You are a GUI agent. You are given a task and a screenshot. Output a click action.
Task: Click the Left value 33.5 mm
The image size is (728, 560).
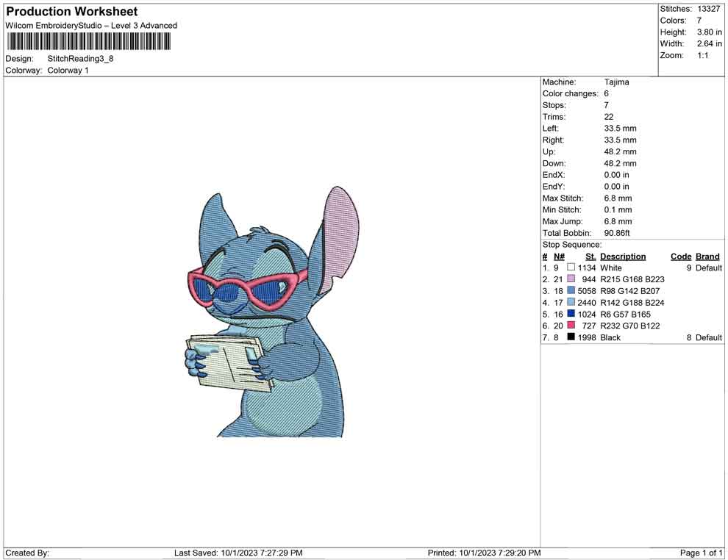click(x=621, y=129)
